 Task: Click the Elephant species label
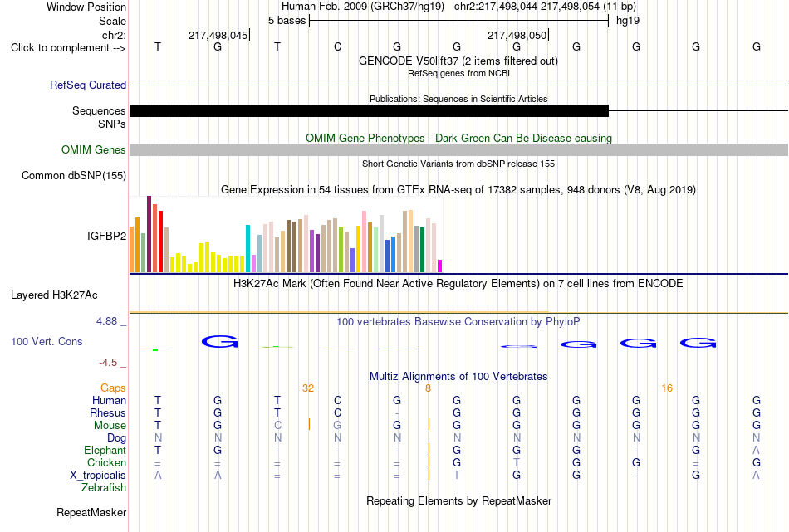click(105, 450)
